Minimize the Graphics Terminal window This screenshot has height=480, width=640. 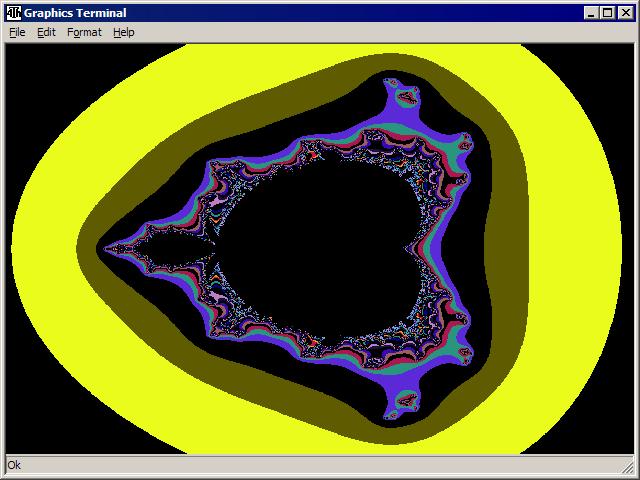591,13
